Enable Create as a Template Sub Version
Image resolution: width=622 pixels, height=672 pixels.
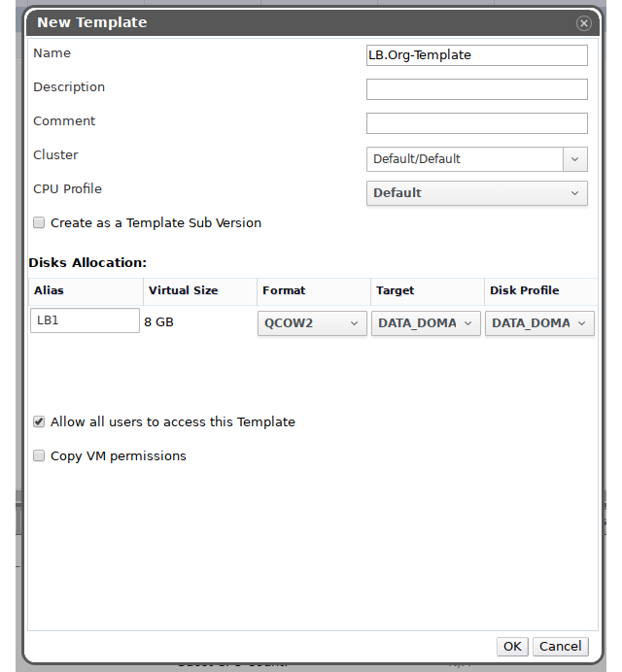39,223
